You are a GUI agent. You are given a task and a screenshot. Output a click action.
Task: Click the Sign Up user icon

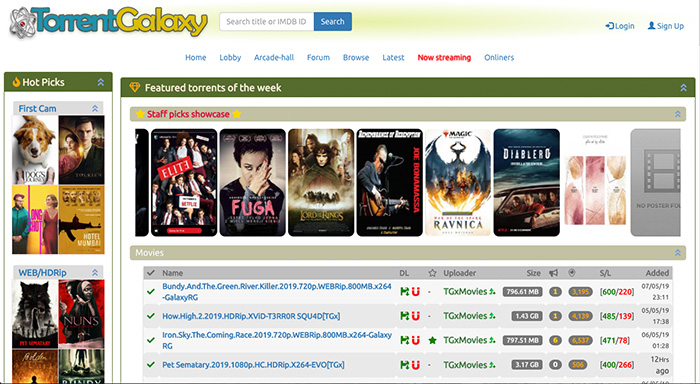pyautogui.click(x=651, y=26)
